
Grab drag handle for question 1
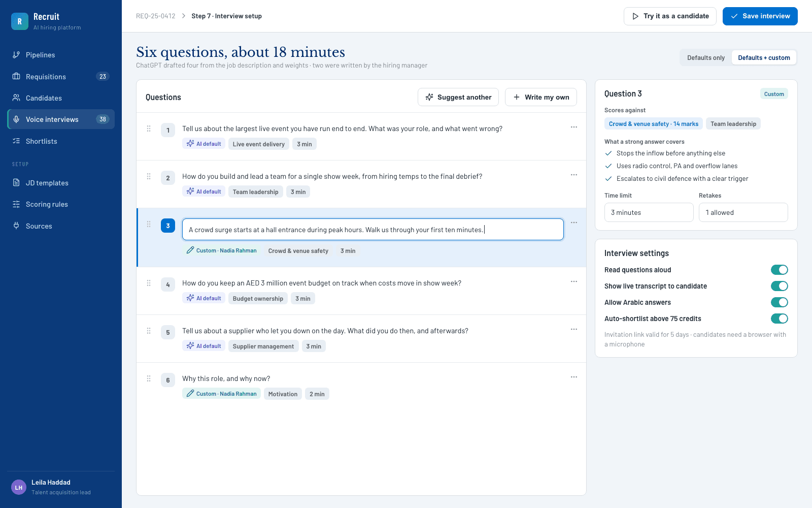tap(149, 129)
